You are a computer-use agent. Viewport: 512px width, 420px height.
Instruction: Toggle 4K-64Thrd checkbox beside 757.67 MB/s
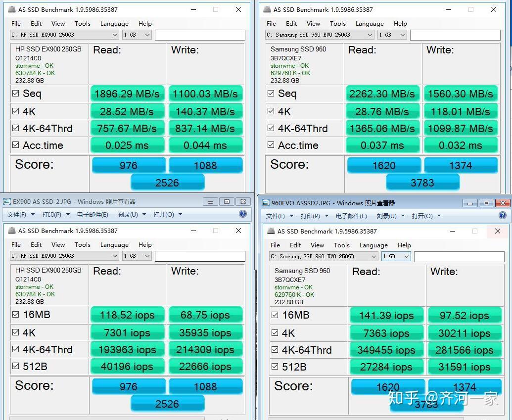coord(15,128)
